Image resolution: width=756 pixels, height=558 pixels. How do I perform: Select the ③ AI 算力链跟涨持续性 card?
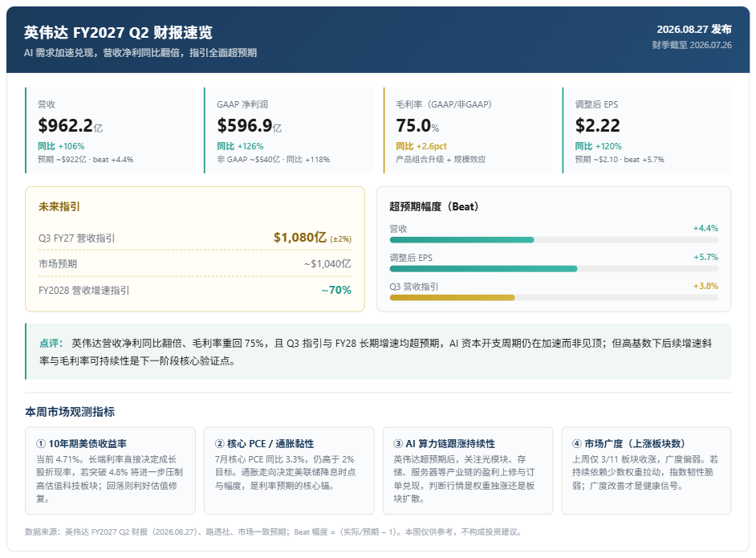468,470
